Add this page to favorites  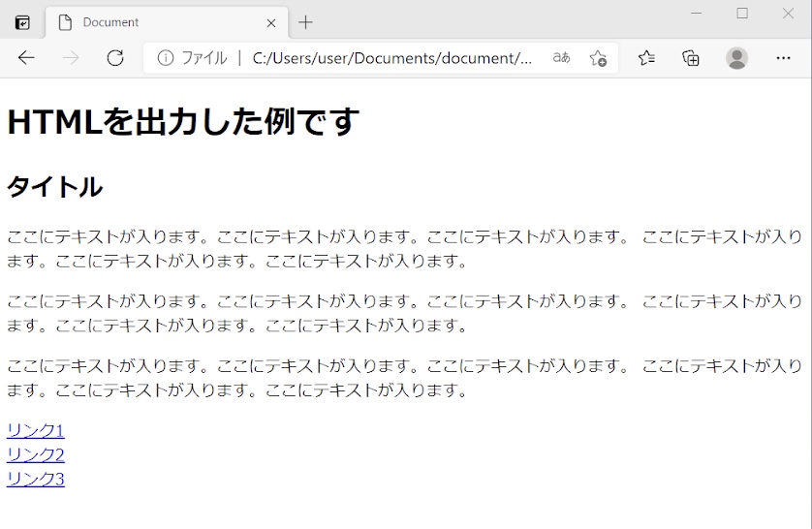click(598, 58)
